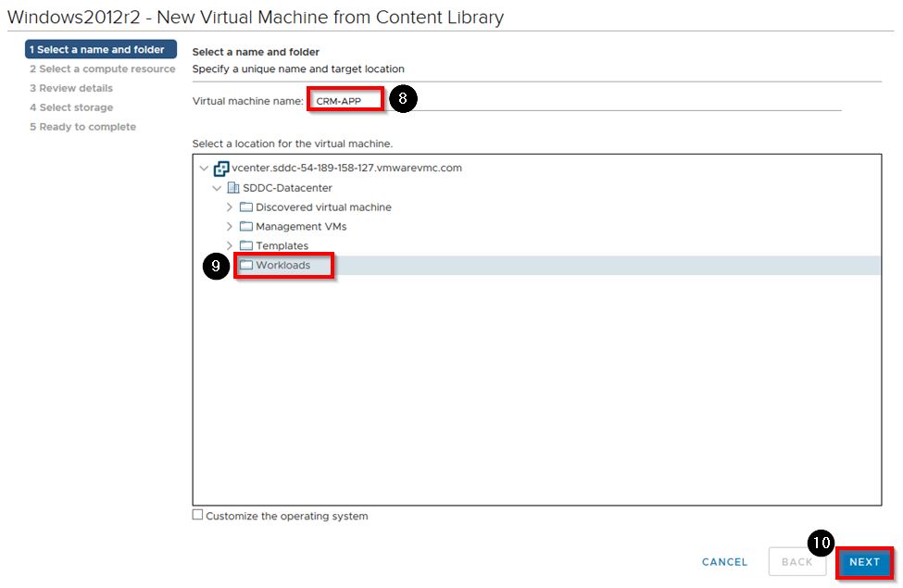Expand the Discovered virtual machine folder

(230, 207)
